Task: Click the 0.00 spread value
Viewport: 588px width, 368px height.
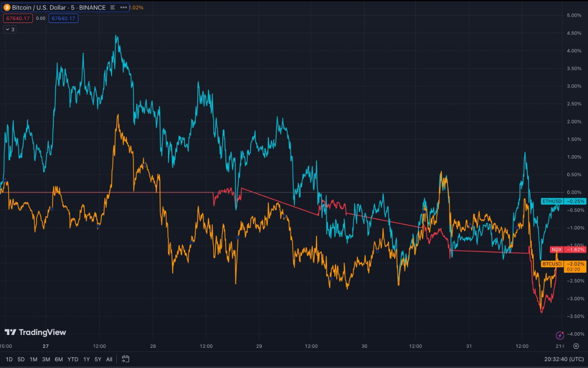Action: click(40, 18)
